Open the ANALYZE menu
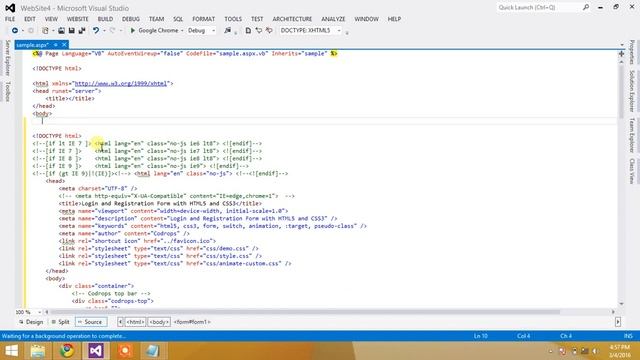Viewport: 640px width, 360px height. click(333, 19)
